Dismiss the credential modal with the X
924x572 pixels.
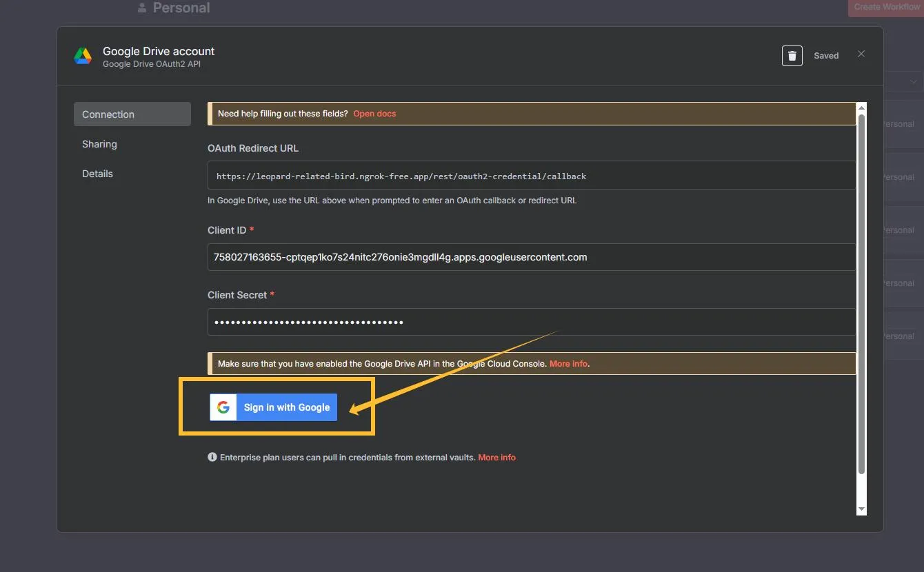861,53
